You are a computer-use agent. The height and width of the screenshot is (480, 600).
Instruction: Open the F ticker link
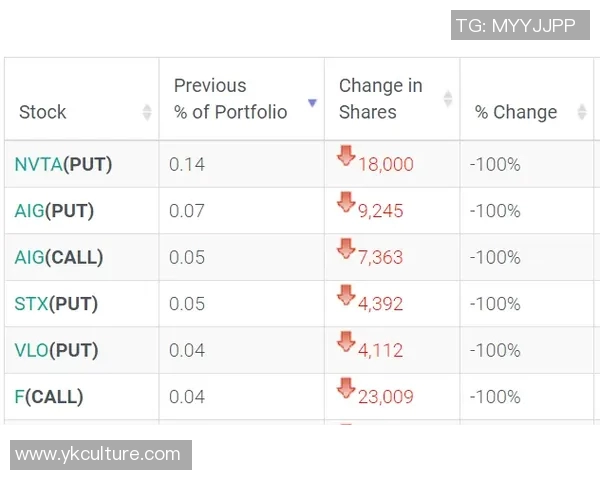(19, 397)
